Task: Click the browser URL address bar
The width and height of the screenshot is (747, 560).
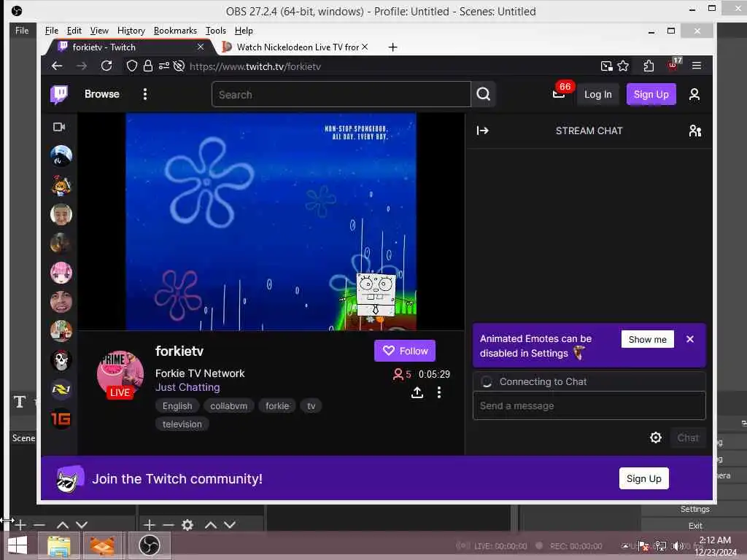Action: 391,66
